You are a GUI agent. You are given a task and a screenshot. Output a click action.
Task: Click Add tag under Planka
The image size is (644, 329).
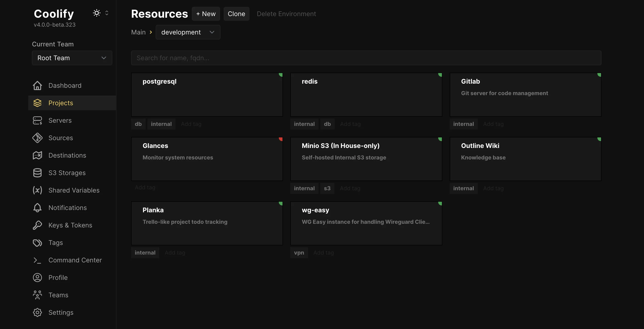click(175, 253)
